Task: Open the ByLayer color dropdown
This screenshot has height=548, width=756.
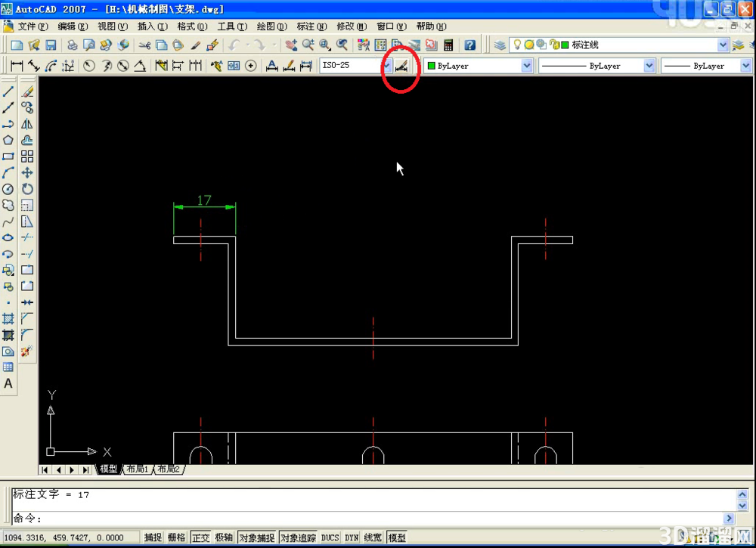Action: point(526,66)
